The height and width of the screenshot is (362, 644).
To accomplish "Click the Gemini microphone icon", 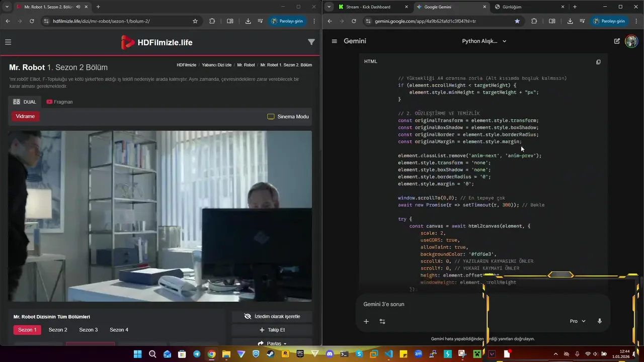I will point(599,321).
